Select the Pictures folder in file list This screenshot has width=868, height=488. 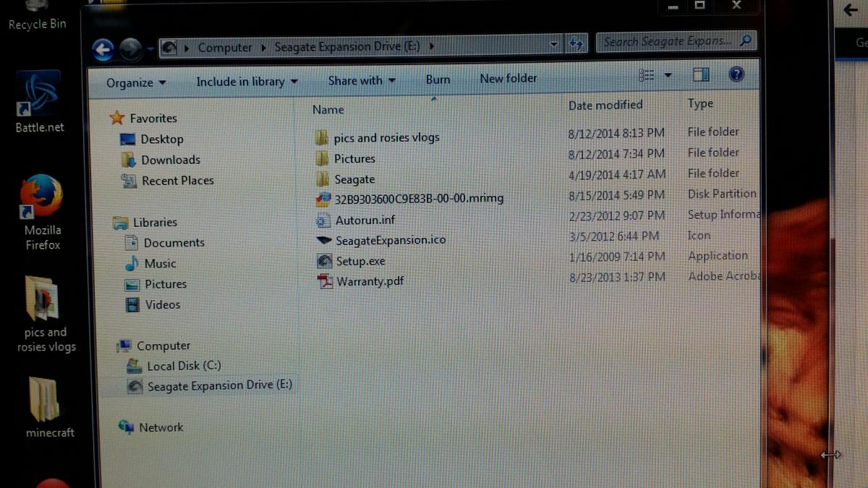pos(354,159)
